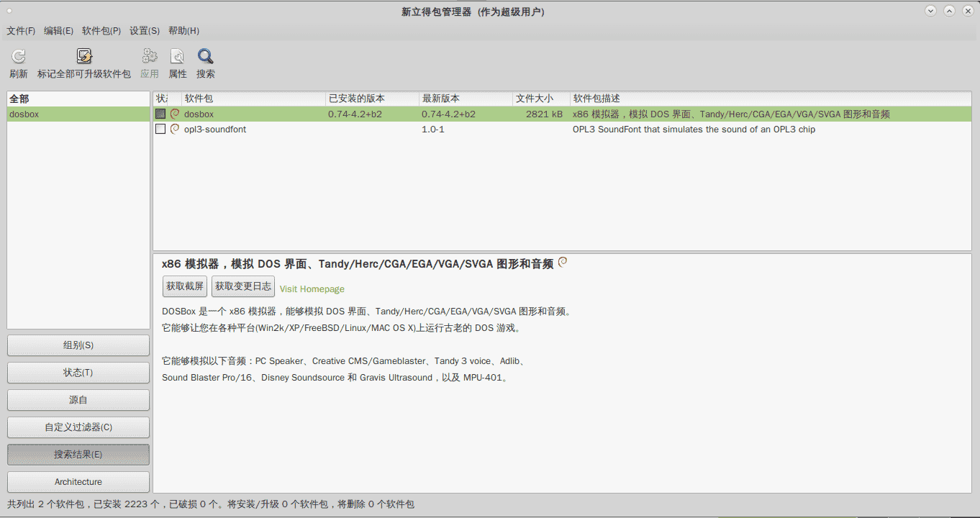Select the dosbox package name in the table
This screenshot has width=980, height=518.
(x=199, y=114)
